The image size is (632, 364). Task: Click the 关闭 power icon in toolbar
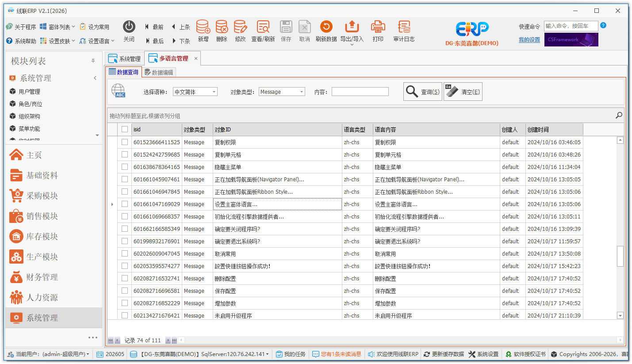(129, 27)
